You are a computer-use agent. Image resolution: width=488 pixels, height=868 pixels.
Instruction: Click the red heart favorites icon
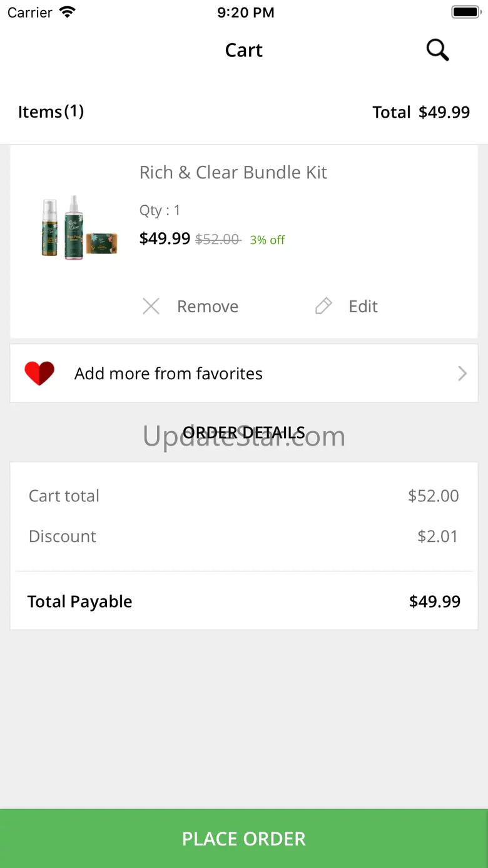(39, 374)
